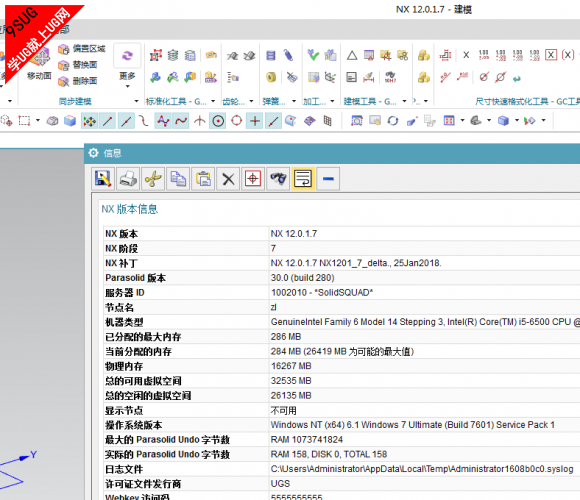Expand the 加工 group arrow
Viewport: 580px width, 500px height.
[x=332, y=101]
